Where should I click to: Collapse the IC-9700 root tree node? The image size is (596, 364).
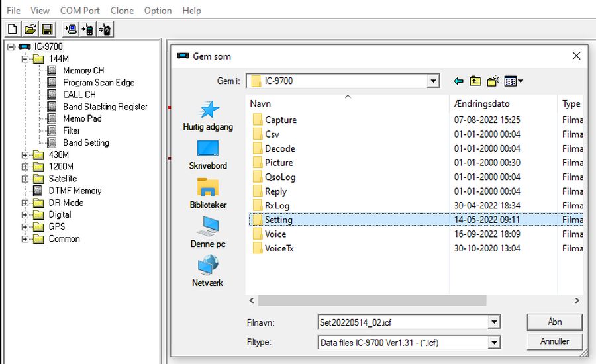[x=11, y=47]
